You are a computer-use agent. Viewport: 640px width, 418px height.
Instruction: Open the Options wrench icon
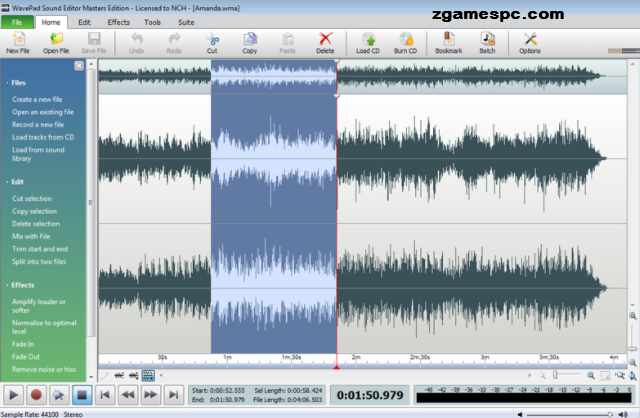click(x=530, y=43)
